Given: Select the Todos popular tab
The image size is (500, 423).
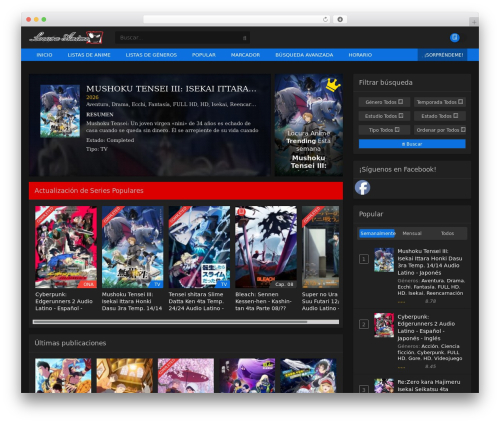Looking at the screenshot, I should (447, 233).
